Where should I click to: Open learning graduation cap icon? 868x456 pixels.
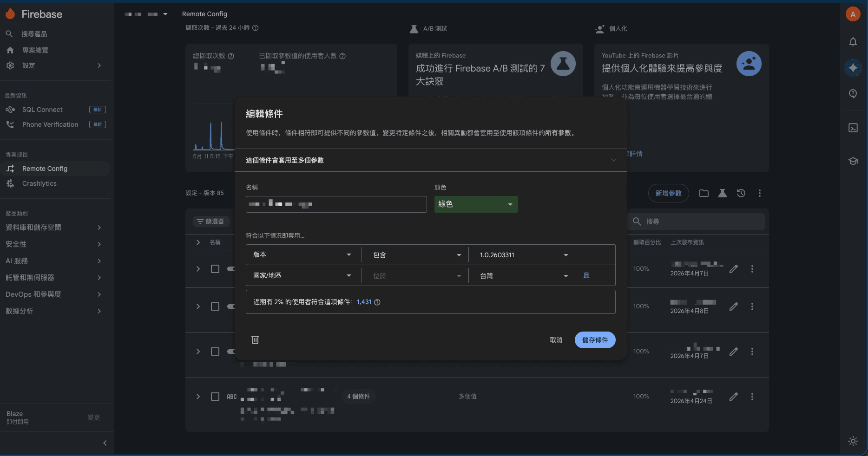pyautogui.click(x=853, y=161)
